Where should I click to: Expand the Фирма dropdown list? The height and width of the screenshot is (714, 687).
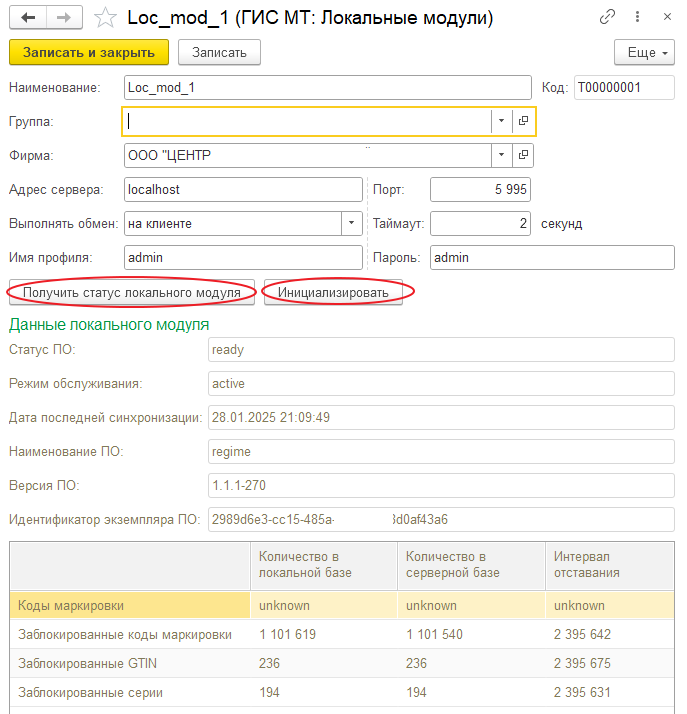click(x=500, y=156)
